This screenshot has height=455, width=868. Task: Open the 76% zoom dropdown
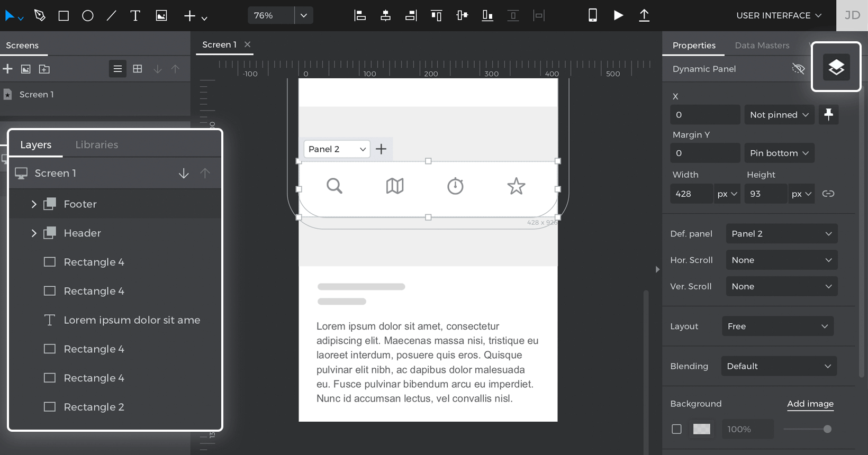pos(304,15)
